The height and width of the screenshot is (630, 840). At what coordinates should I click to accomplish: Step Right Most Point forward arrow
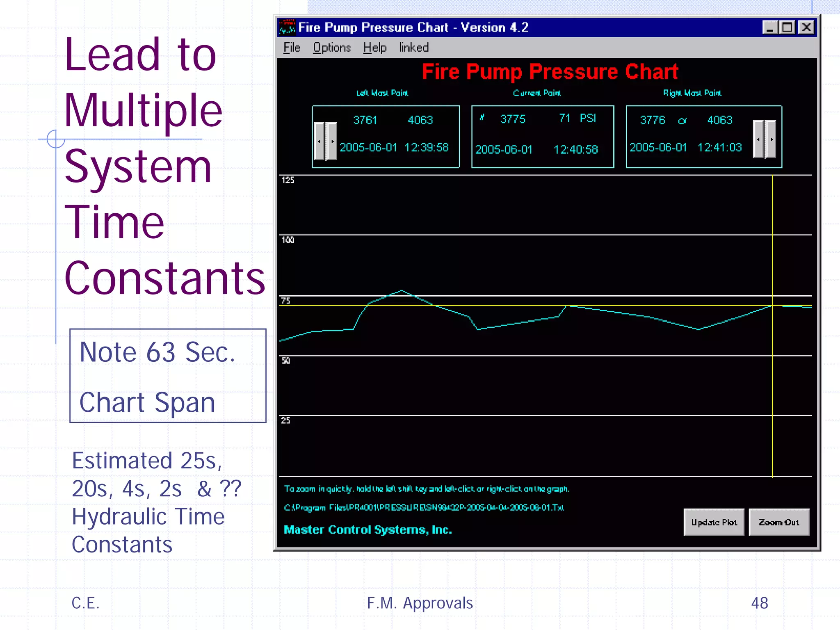(771, 139)
